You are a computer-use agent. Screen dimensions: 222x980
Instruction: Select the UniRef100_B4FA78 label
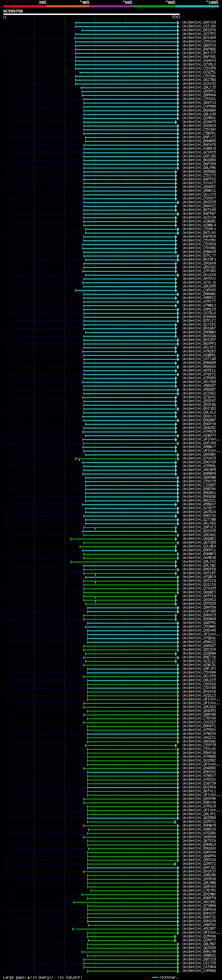tap(199, 145)
